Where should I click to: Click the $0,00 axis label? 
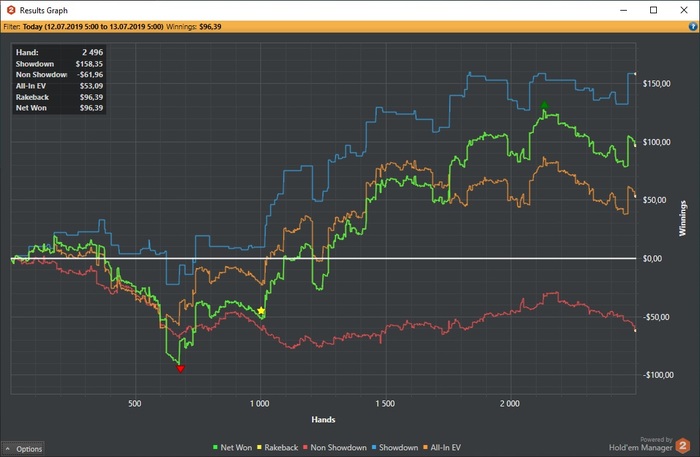pos(652,258)
